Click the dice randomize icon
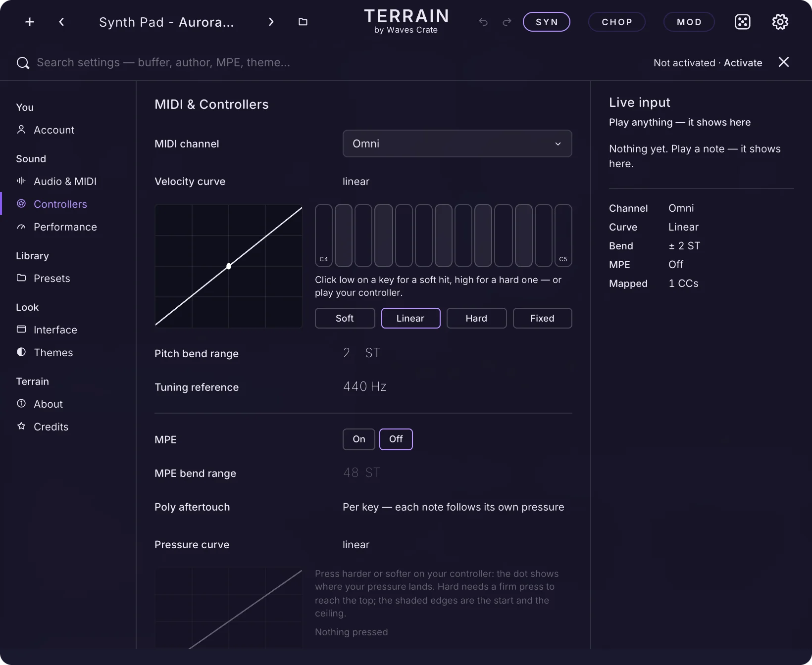812x665 pixels. 743,22
